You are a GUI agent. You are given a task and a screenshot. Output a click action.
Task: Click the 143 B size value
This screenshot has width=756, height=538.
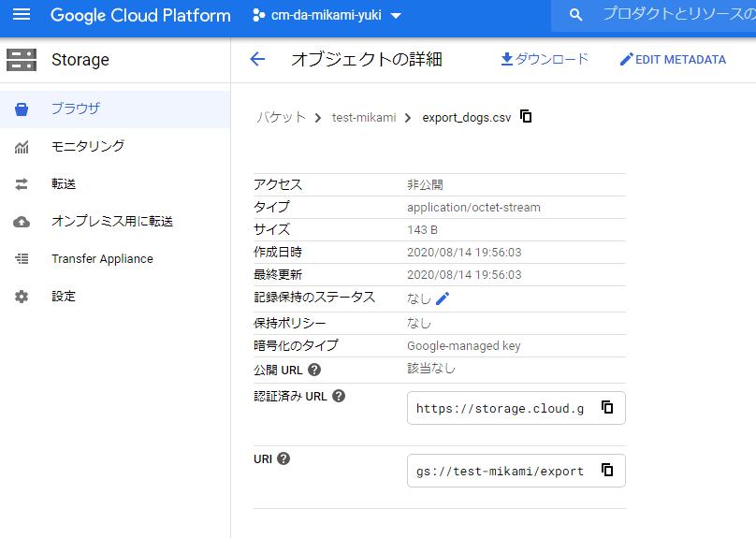point(422,230)
